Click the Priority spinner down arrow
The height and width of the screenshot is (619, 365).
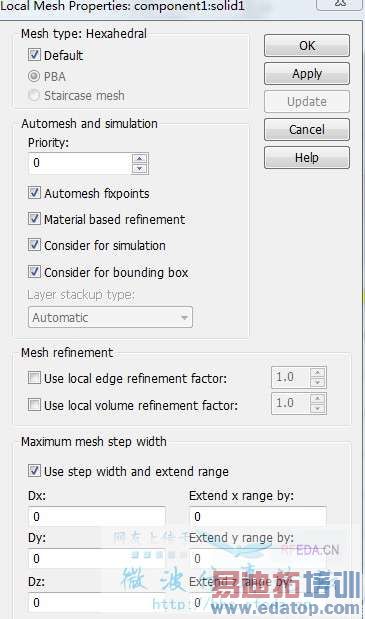tap(139, 169)
